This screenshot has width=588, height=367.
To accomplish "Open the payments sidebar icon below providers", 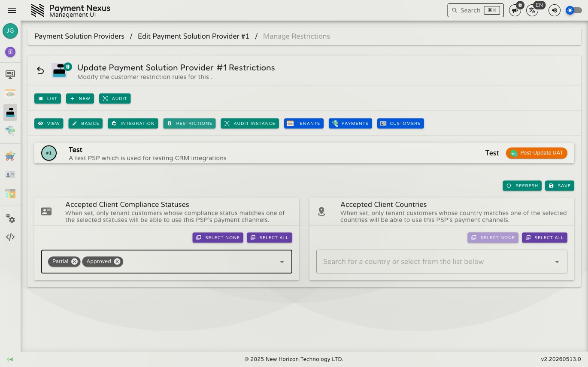I will [10, 131].
